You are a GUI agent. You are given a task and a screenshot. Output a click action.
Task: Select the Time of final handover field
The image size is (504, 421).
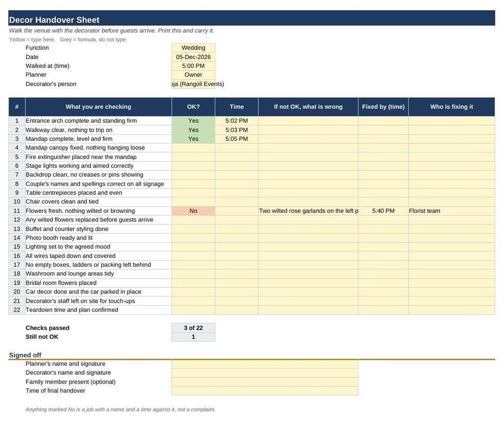point(265,391)
